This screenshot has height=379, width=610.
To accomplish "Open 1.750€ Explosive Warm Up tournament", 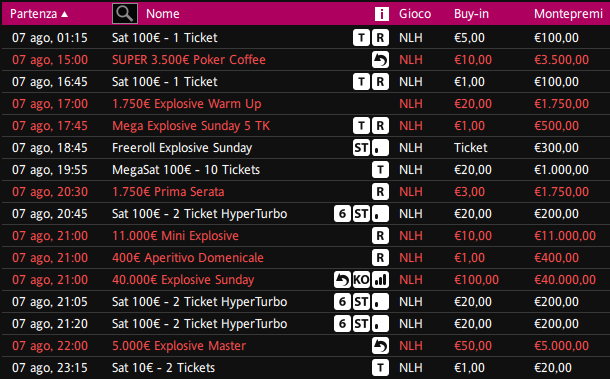I will click(187, 104).
